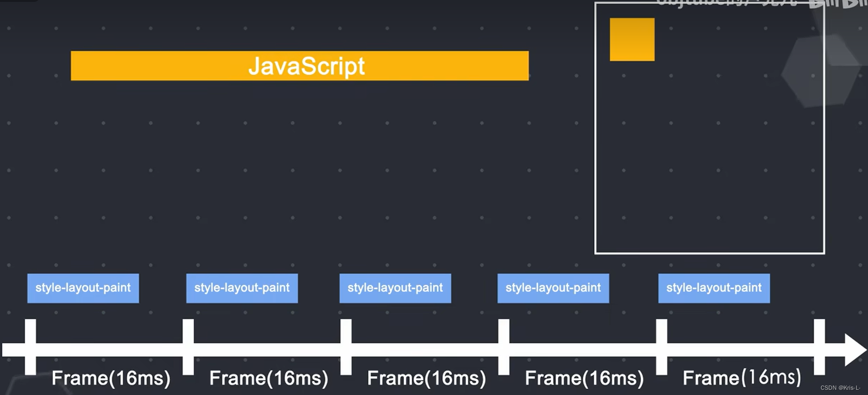Click the timeline arrowhead
The width and height of the screenshot is (868, 395).
coord(855,350)
